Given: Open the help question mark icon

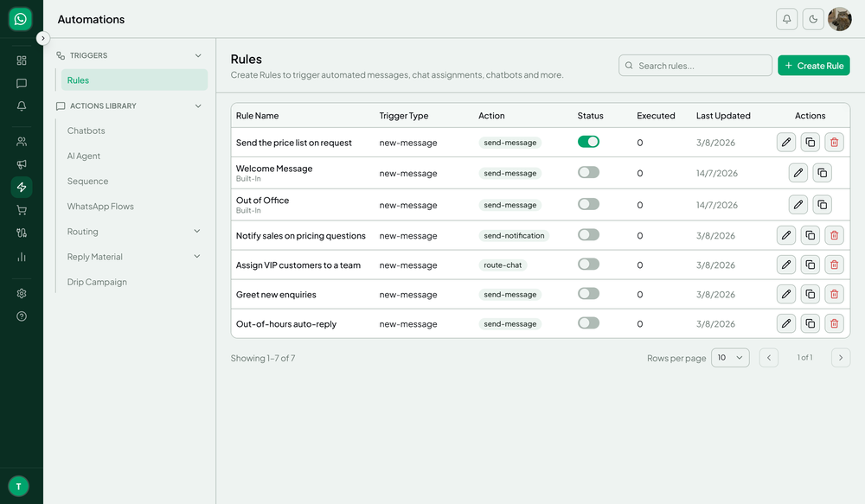Looking at the screenshot, I should (x=22, y=316).
